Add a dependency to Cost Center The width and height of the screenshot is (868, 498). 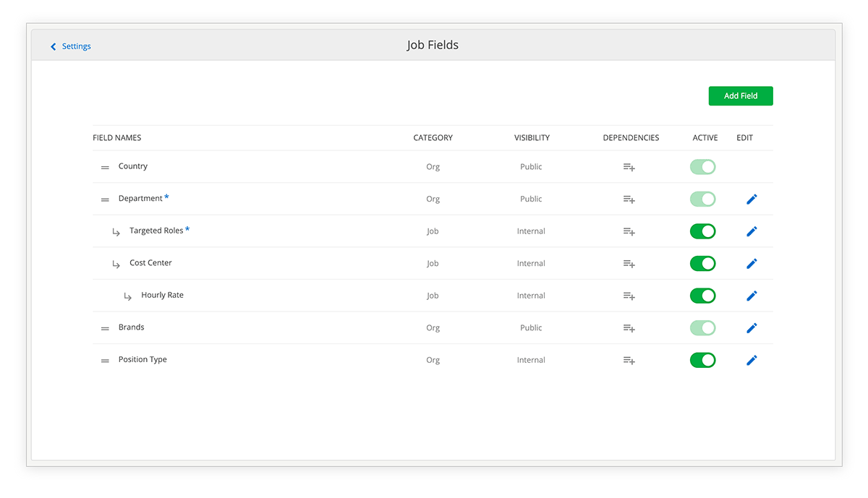pyautogui.click(x=629, y=264)
